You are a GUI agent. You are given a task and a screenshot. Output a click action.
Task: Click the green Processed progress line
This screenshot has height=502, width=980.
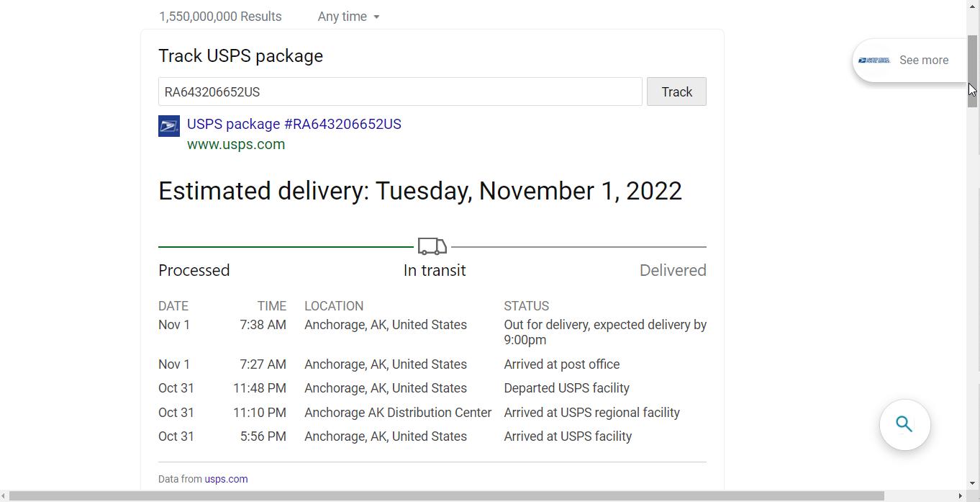point(285,246)
